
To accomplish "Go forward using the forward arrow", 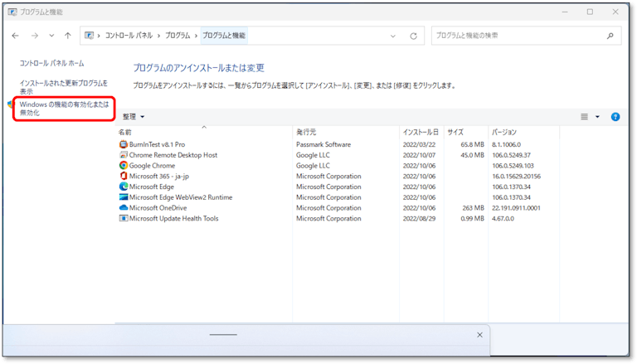I will tap(35, 36).
